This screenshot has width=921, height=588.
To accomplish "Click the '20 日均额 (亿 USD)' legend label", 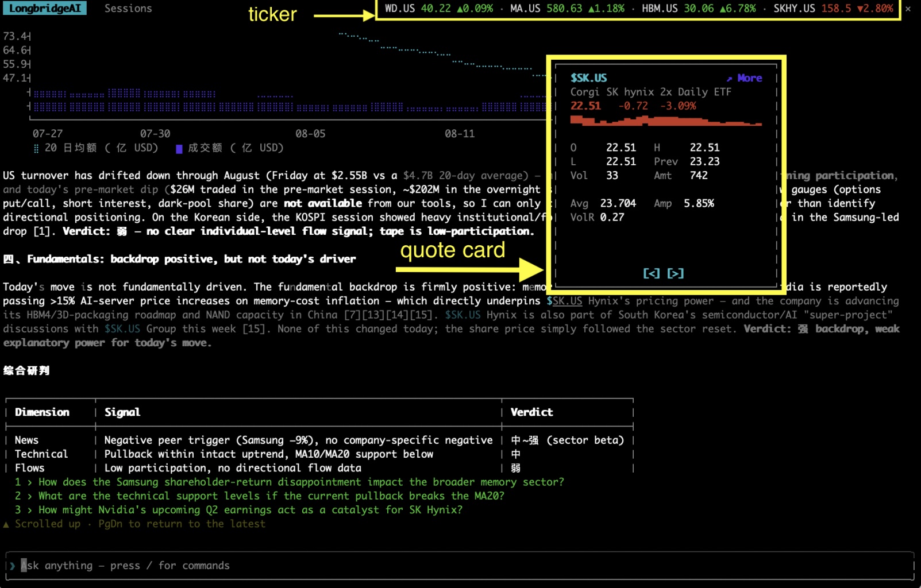I will tap(101, 148).
